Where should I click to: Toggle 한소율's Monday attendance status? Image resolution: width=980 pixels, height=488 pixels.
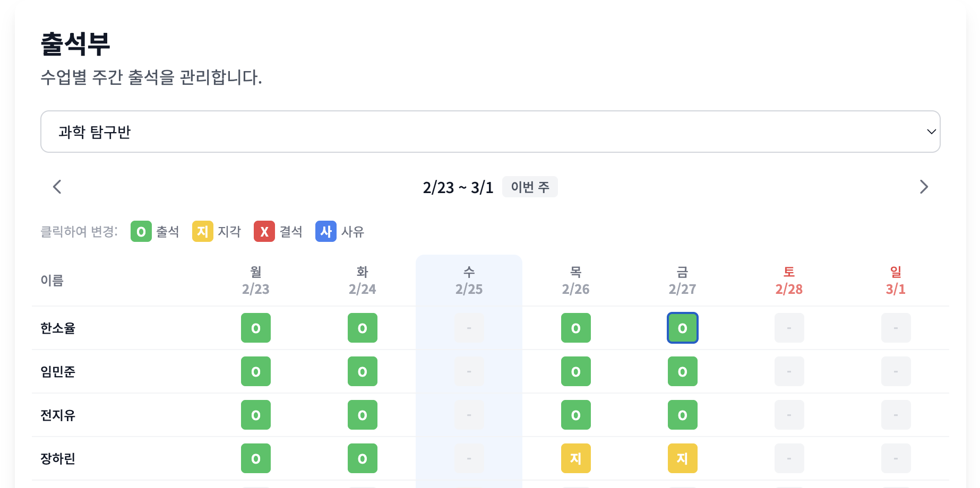coord(255,328)
